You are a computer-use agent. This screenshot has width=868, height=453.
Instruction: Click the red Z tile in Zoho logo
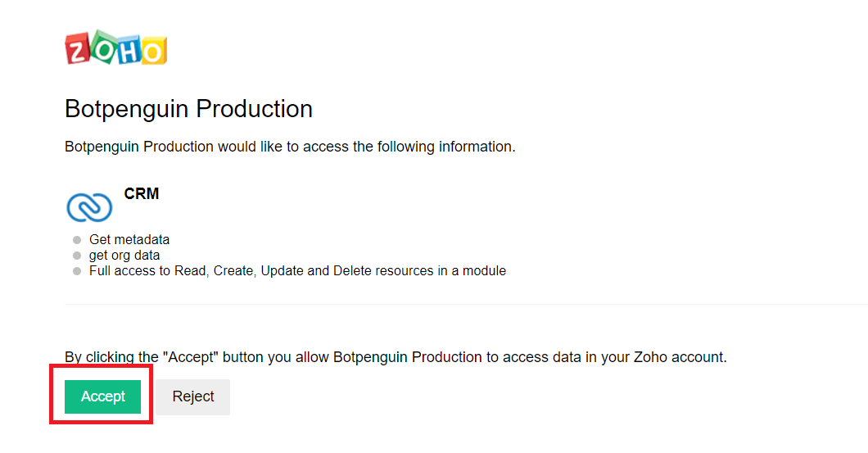click(78, 51)
